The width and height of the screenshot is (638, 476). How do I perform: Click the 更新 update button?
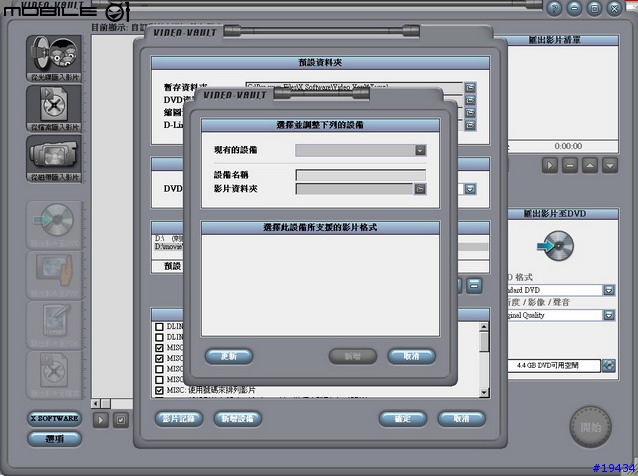coord(229,356)
